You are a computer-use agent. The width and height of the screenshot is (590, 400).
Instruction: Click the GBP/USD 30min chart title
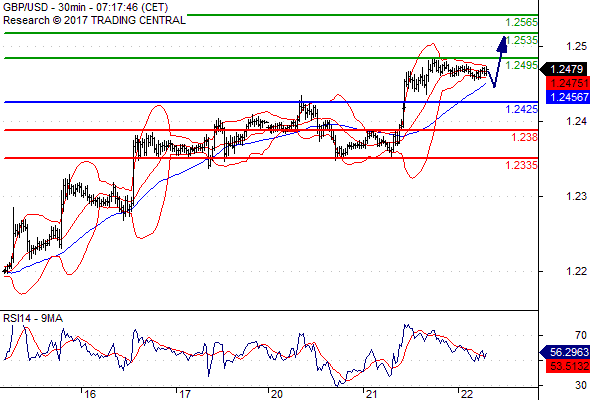(x=85, y=7)
